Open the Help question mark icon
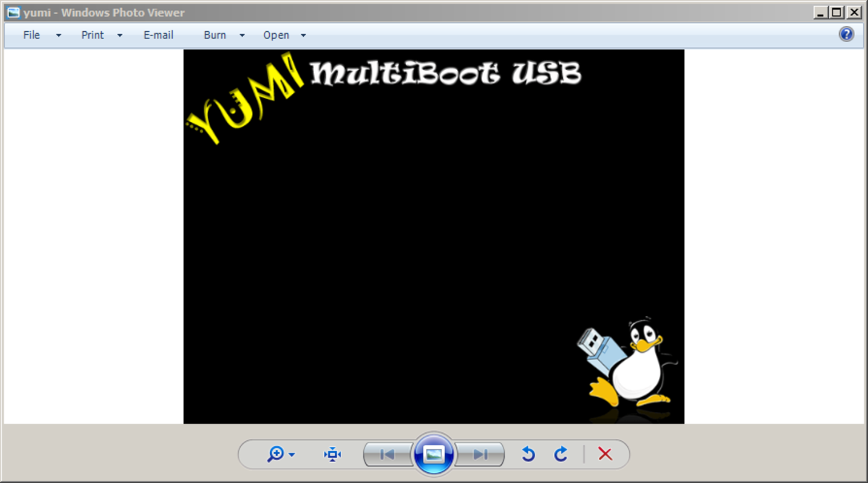868x483 pixels. [x=846, y=33]
